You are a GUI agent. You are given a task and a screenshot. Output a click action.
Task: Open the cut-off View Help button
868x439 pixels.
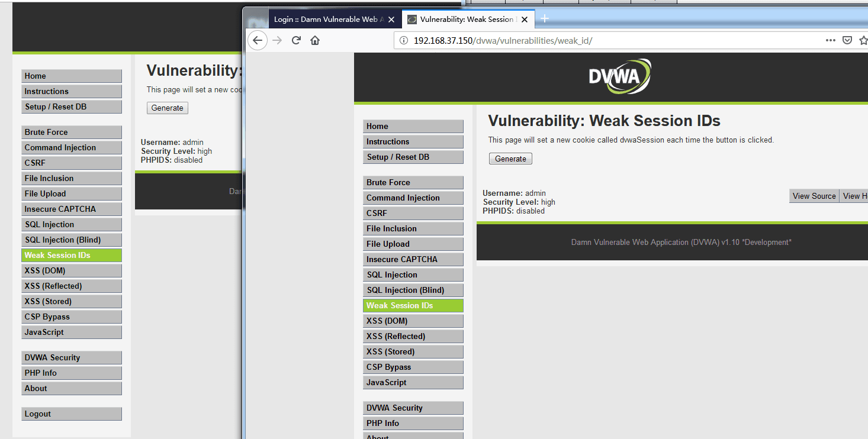pyautogui.click(x=854, y=196)
